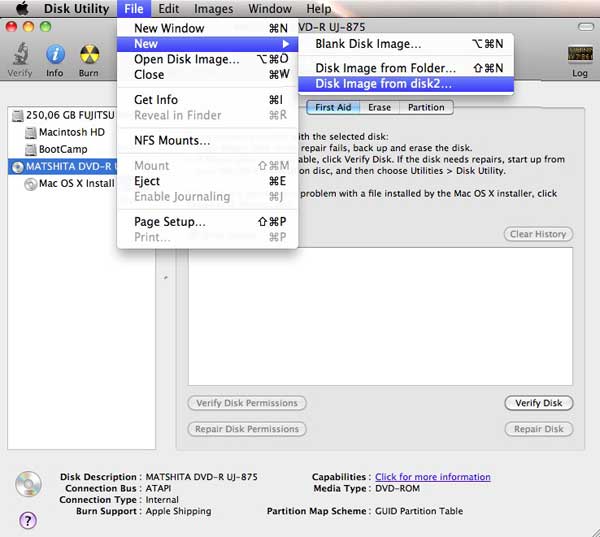Click the toolbar toggle pill button
This screenshot has width=600, height=537.
(x=585, y=27)
